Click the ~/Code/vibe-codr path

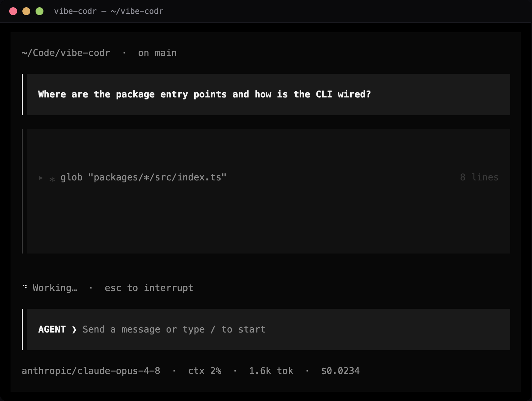point(66,53)
